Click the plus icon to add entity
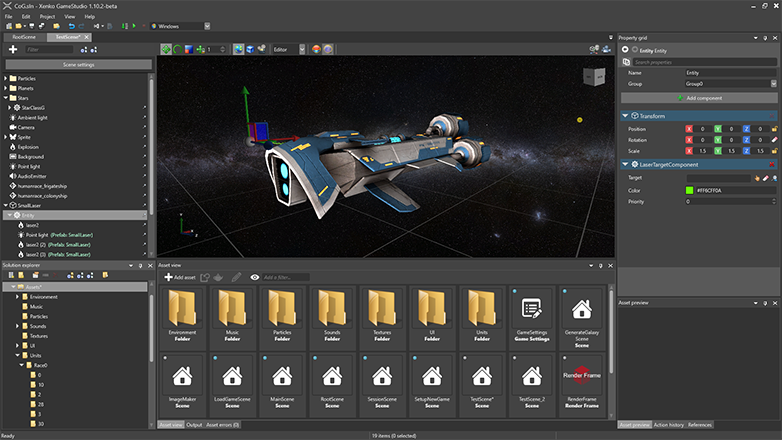Screen dimensions: 782x440 [13, 49]
